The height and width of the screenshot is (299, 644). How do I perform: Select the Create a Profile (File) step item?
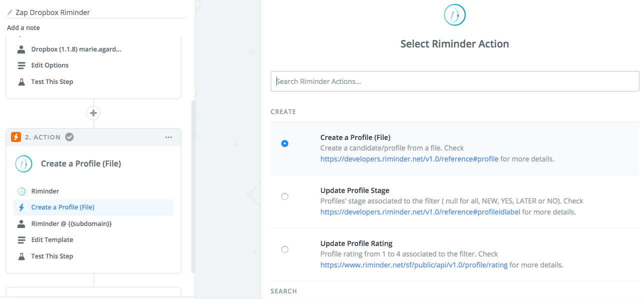[x=93, y=207]
